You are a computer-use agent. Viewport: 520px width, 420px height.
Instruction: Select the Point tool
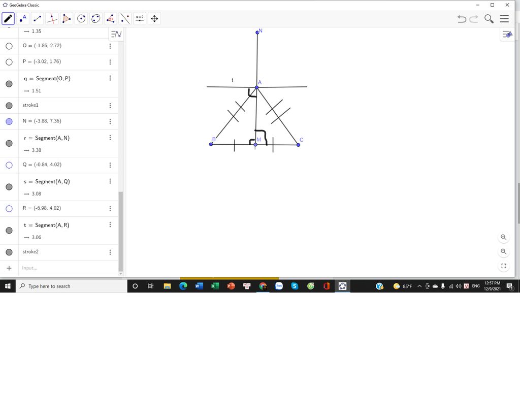pos(23,19)
